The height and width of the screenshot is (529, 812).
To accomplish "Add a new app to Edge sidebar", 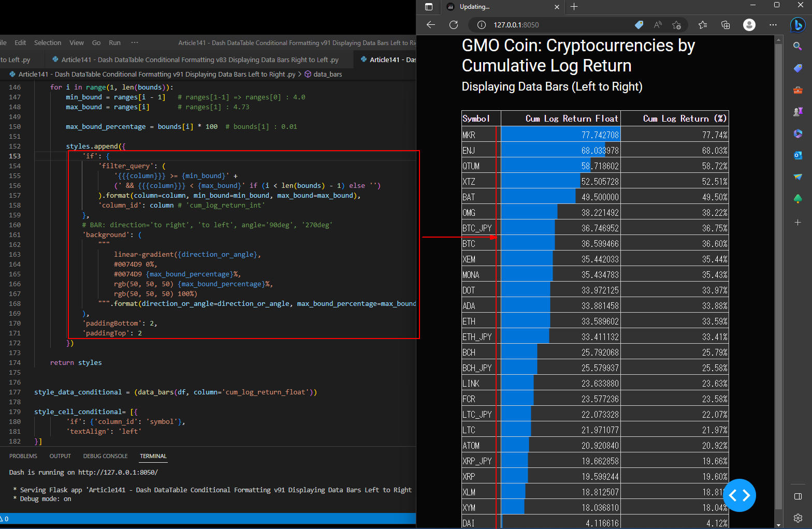I will click(x=798, y=222).
